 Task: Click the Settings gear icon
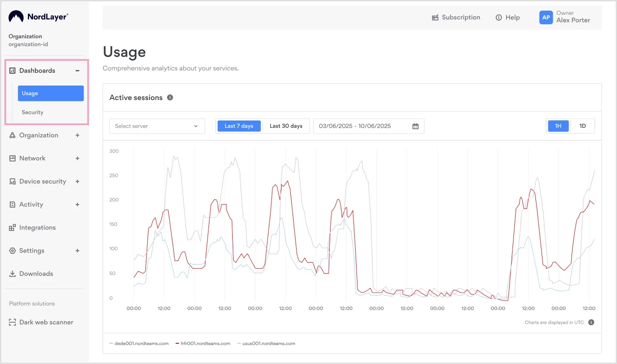click(x=12, y=251)
